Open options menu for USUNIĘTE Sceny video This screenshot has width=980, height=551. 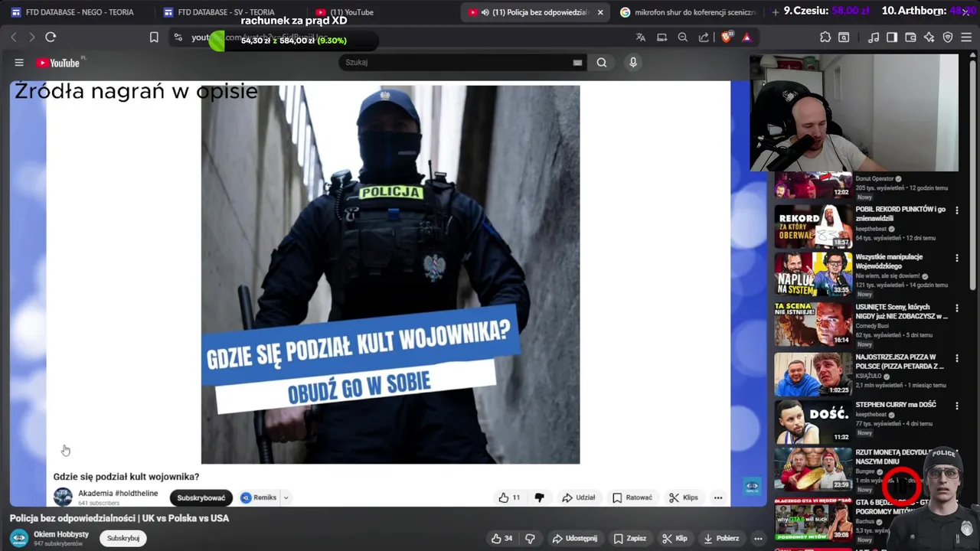pyautogui.click(x=956, y=308)
